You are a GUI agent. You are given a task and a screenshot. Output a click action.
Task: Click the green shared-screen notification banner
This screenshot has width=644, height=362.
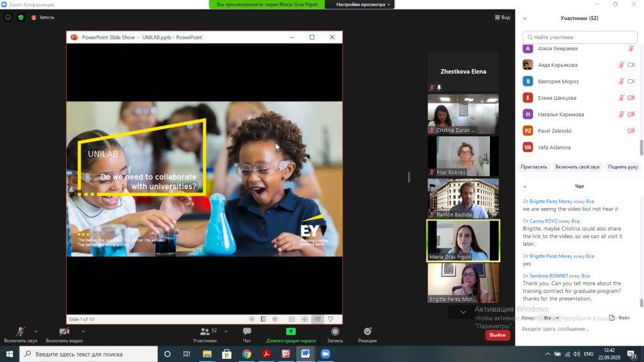coord(267,4)
